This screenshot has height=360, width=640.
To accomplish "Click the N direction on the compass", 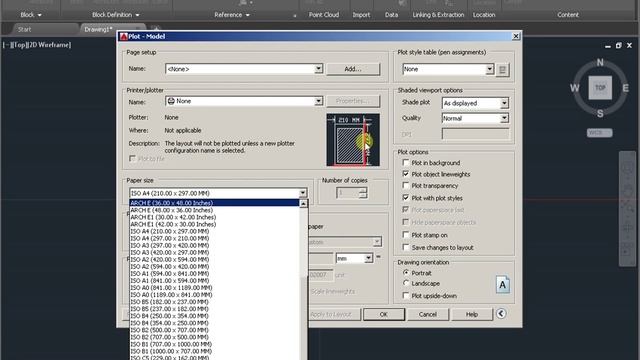I will point(600,62).
